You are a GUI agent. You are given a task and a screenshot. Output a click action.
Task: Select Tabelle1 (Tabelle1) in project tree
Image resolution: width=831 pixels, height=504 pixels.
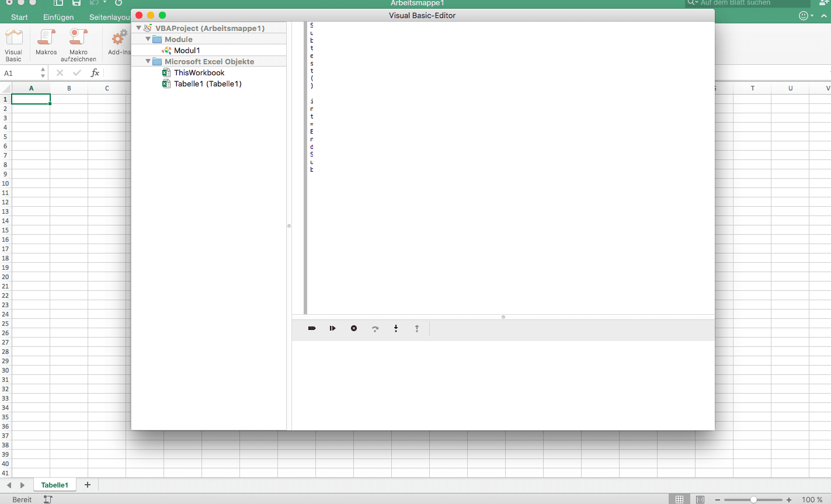pyautogui.click(x=208, y=84)
